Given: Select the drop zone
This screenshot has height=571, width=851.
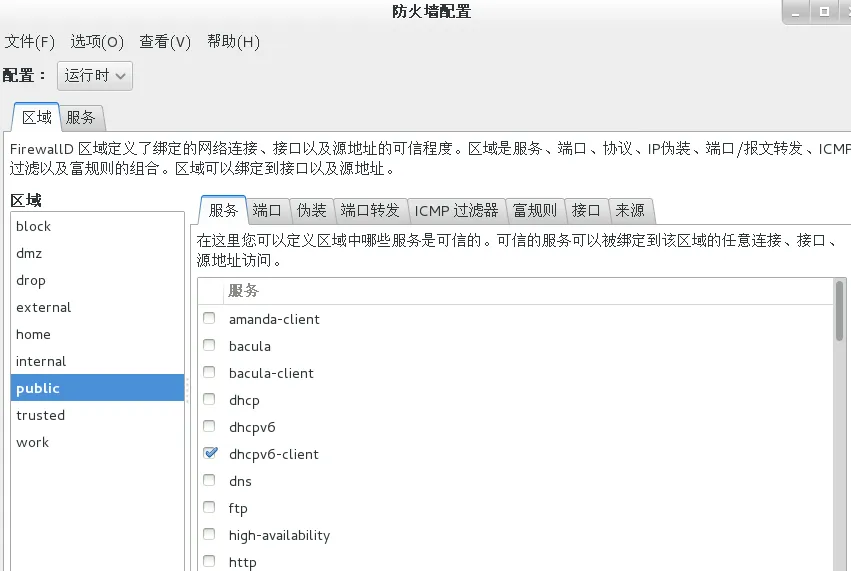Looking at the screenshot, I should [x=98, y=281].
